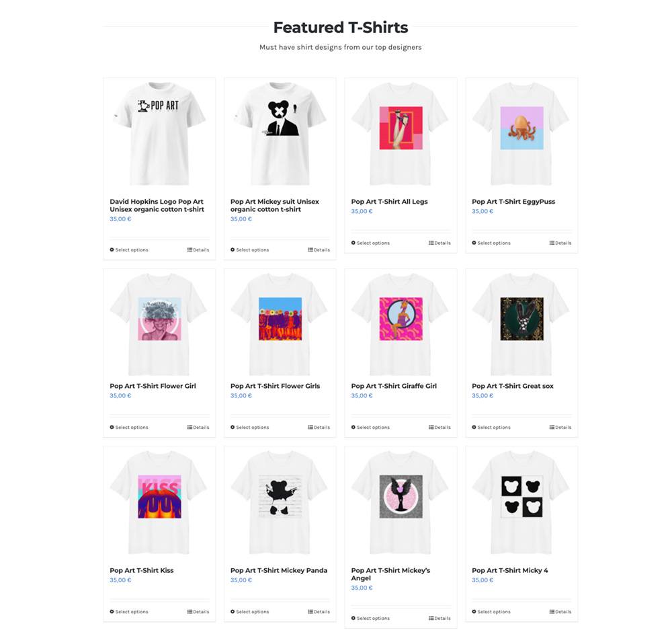Click list icon beside Details for Giraffe Girl shirt
This screenshot has width=672, height=630.
click(431, 427)
